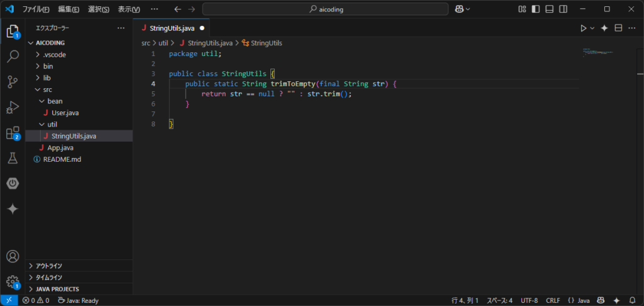Viewport: 644px width, 306px height.
Task: Click the customize layout icon
Action: [x=522, y=9]
